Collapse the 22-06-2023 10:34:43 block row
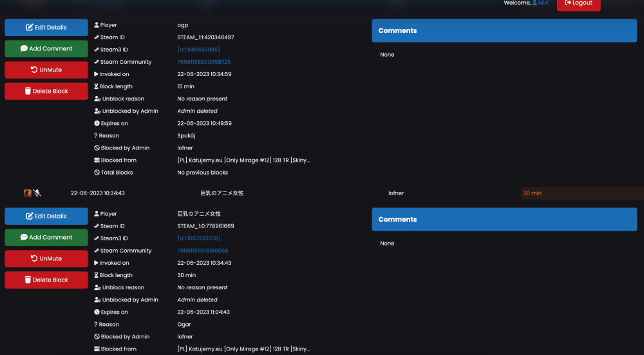Viewport: 644px width, 355px height. (x=322, y=193)
